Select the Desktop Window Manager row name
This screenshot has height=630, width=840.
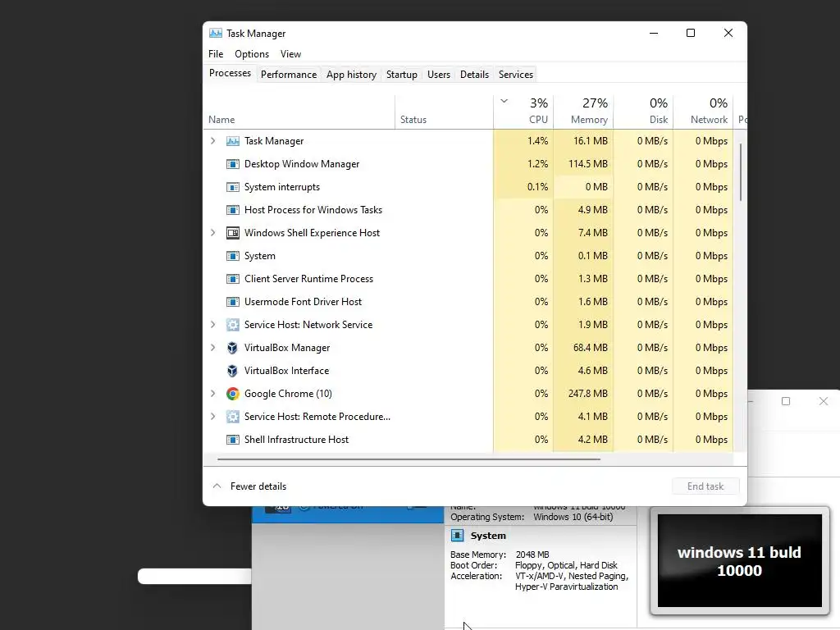(302, 164)
